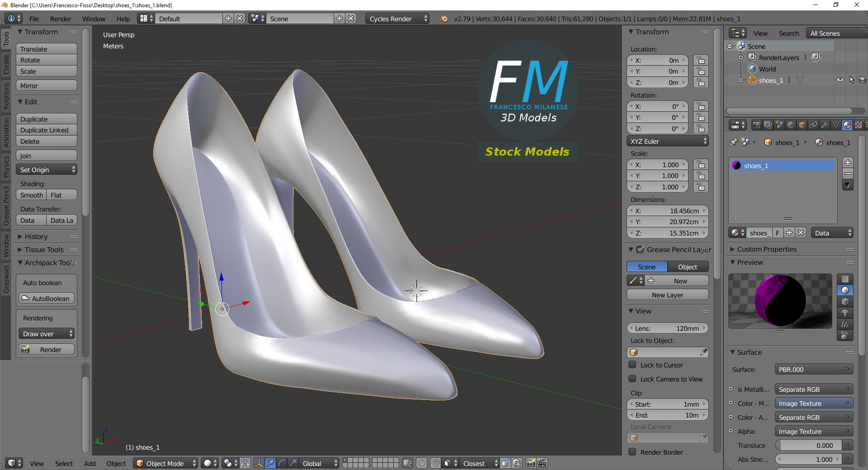Open Texture properties tab checker icon
Image resolution: width=868 pixels, height=470 pixels.
point(858,125)
